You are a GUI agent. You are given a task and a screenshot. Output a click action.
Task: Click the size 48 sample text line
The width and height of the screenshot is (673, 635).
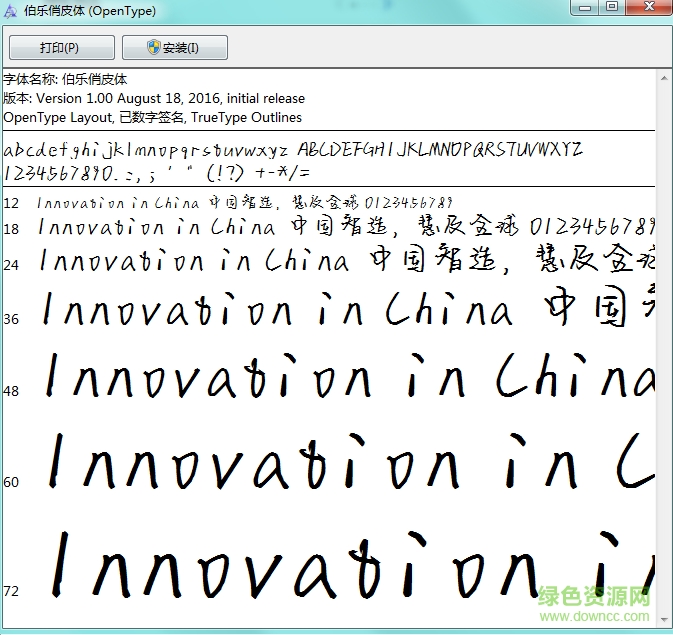click(350, 374)
